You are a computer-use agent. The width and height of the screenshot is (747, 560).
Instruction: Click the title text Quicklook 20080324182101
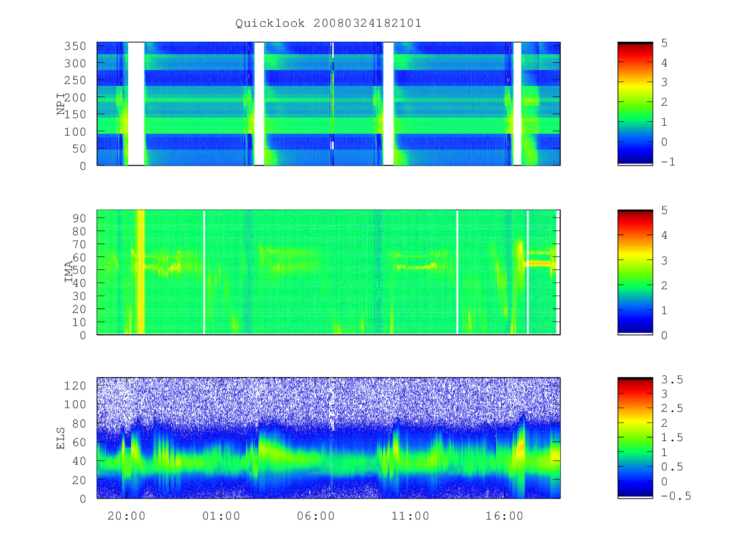tap(329, 24)
